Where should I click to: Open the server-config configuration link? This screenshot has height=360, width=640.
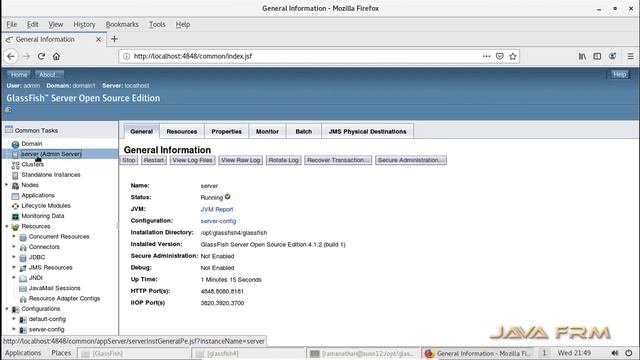click(x=218, y=221)
